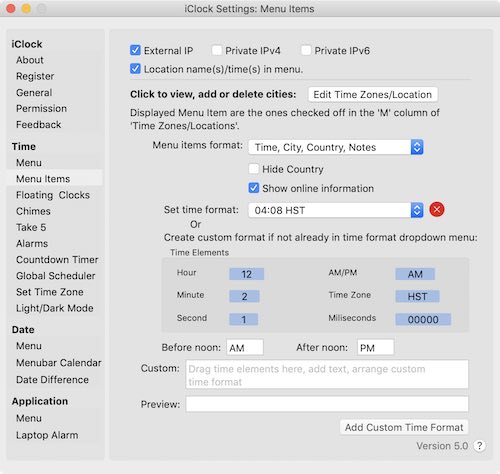Check the Hide Country option
Viewport: 500px width, 474px height.
tap(254, 169)
